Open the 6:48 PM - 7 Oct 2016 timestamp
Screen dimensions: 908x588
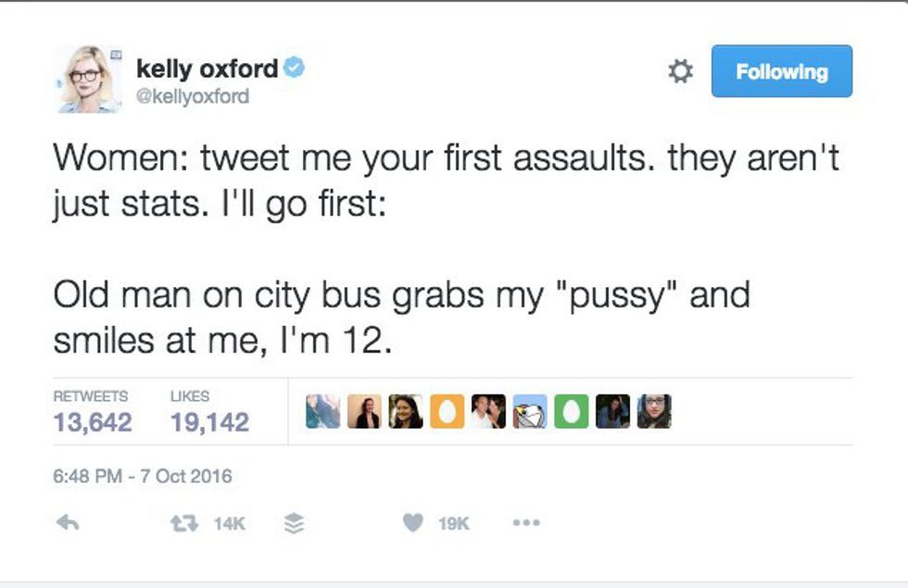tap(143, 477)
